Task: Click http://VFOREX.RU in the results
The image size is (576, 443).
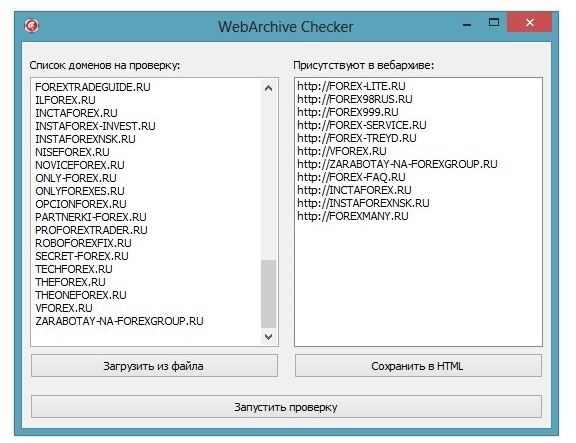Action: [342, 151]
